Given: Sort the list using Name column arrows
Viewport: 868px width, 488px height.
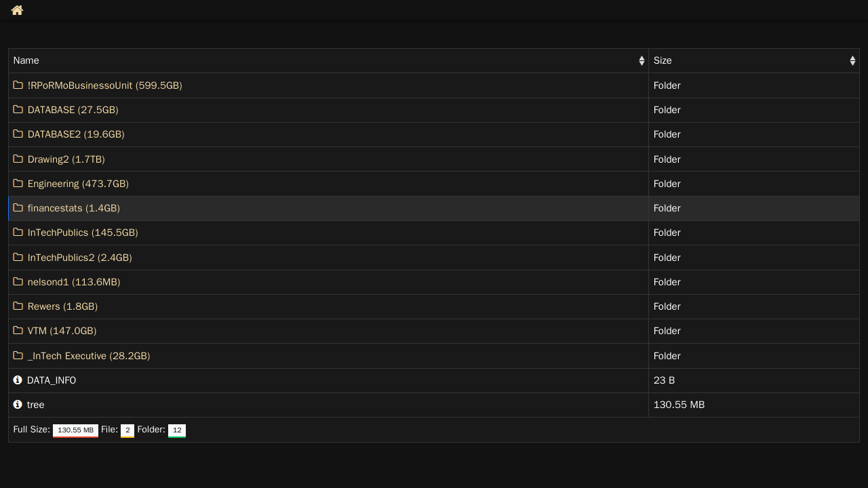Looking at the screenshot, I should tap(642, 61).
